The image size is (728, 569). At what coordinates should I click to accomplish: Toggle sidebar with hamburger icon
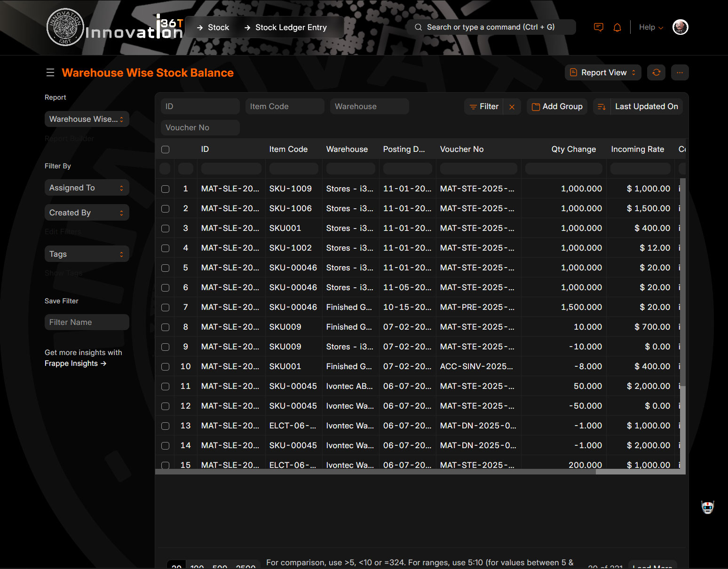point(50,72)
